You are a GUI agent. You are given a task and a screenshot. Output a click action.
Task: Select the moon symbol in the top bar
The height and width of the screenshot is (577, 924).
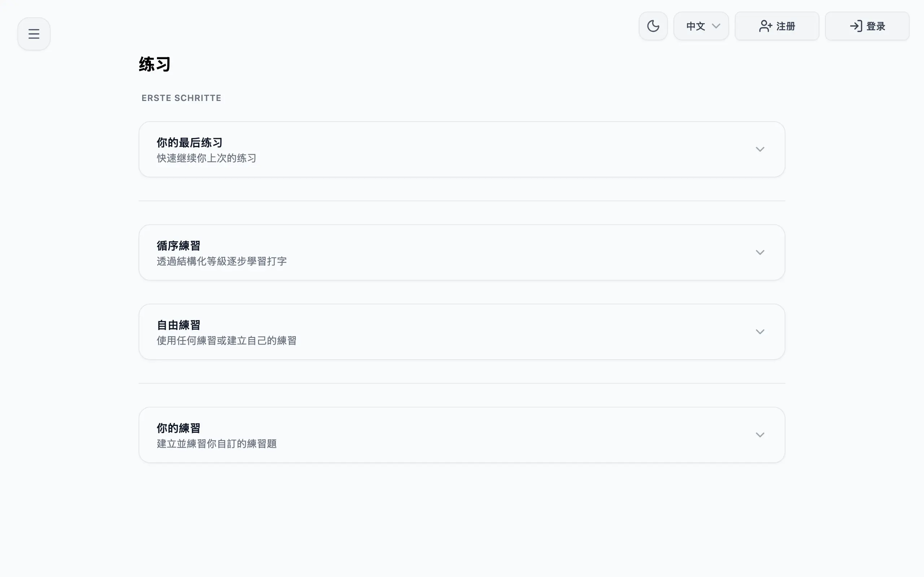point(653,26)
